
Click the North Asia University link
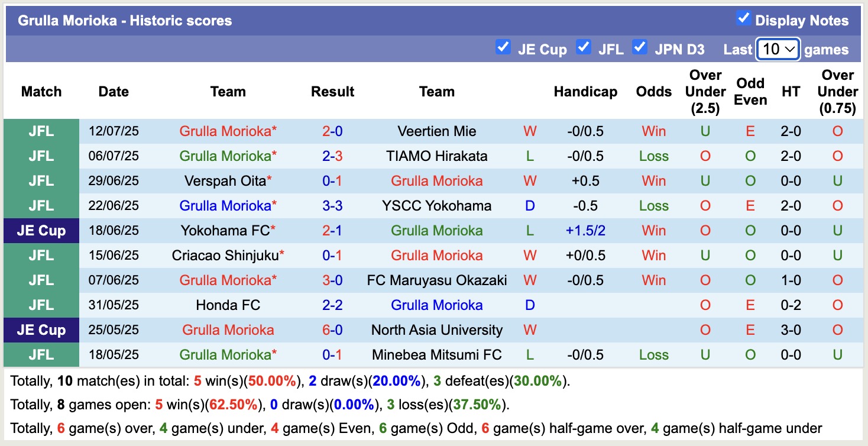[436, 330]
